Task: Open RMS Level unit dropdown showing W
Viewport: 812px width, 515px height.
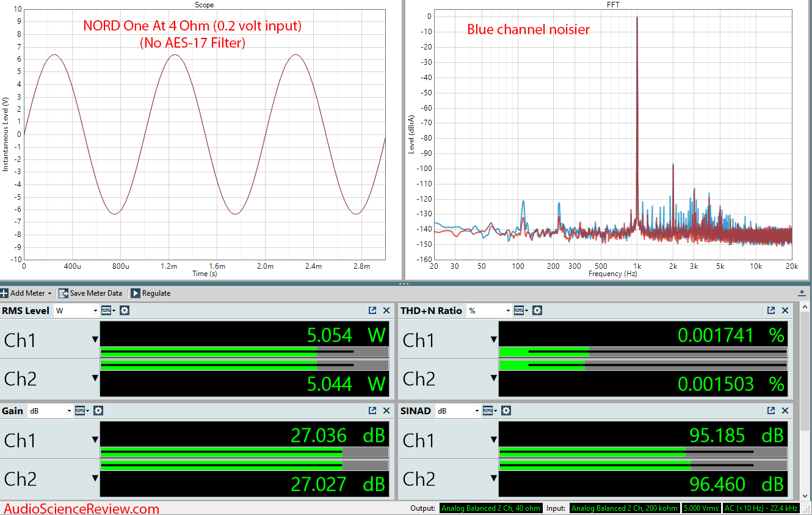Action: click(76, 310)
